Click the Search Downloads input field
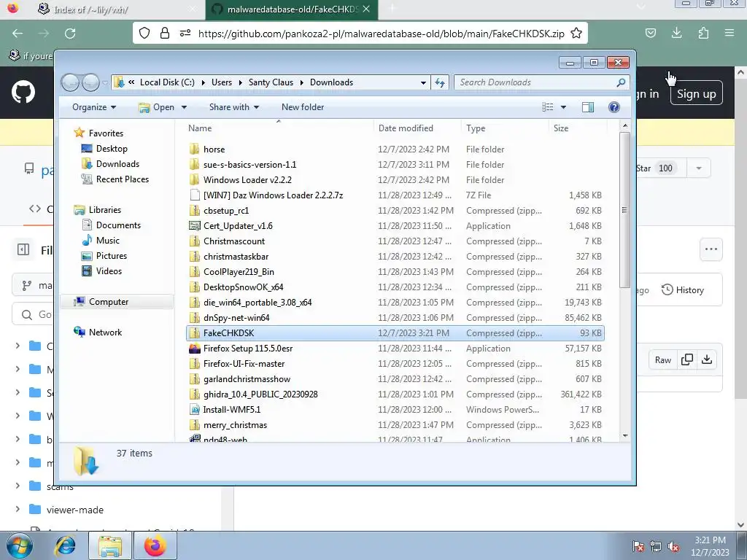This screenshot has height=560, width=747. coord(536,82)
